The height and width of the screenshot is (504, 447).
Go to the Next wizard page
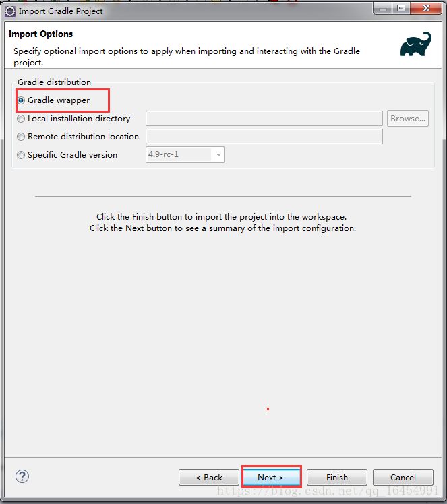coord(271,477)
